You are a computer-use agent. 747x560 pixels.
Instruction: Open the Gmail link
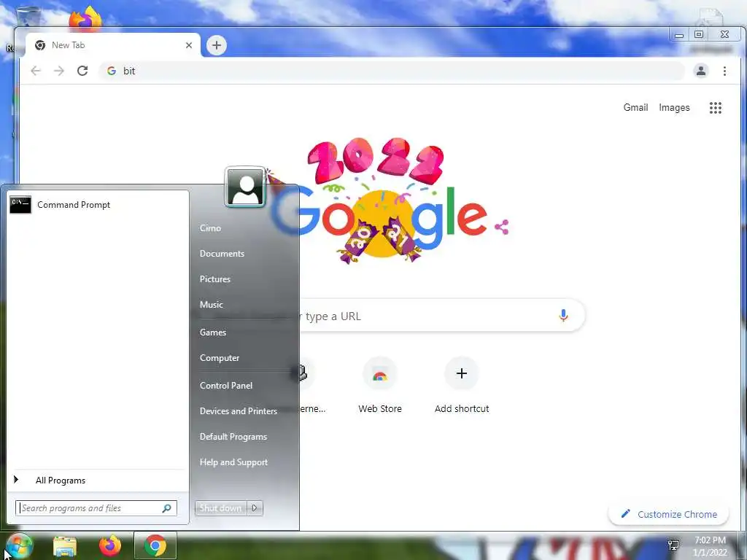(x=635, y=108)
